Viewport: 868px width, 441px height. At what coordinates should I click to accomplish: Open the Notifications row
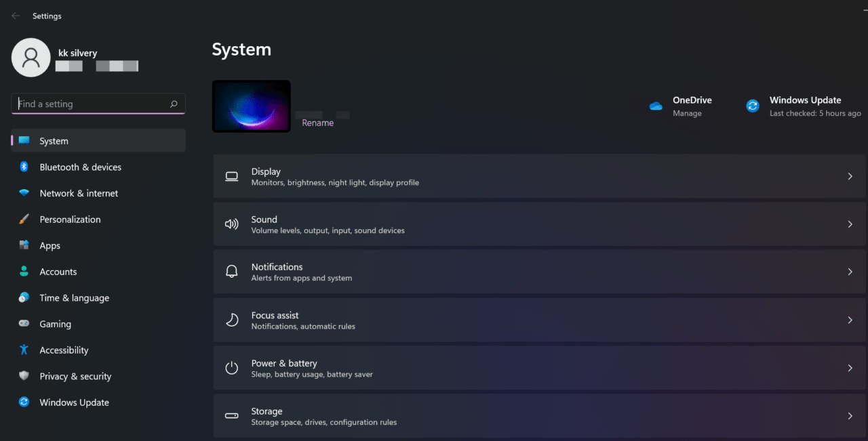(x=540, y=272)
